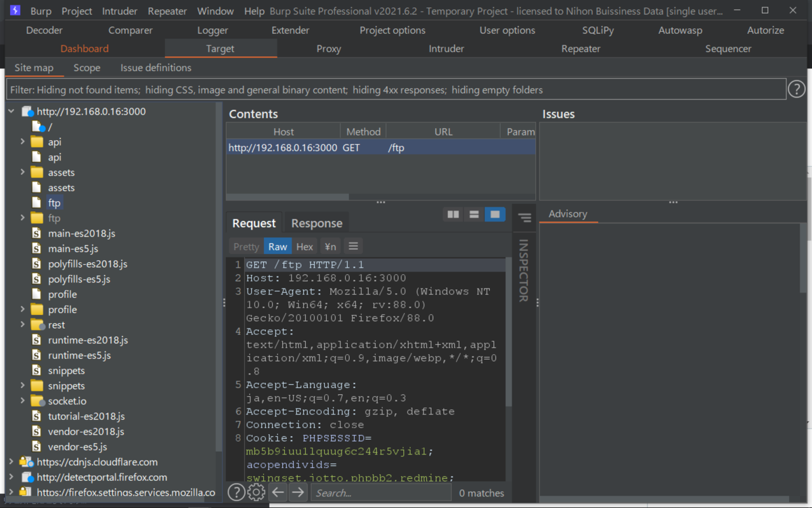Image resolution: width=812 pixels, height=508 pixels.
Task: Click the gear folder icon for rest
Action: (x=37, y=325)
